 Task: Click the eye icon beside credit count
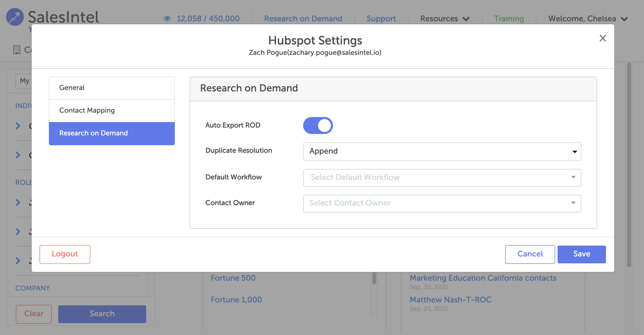point(167,19)
